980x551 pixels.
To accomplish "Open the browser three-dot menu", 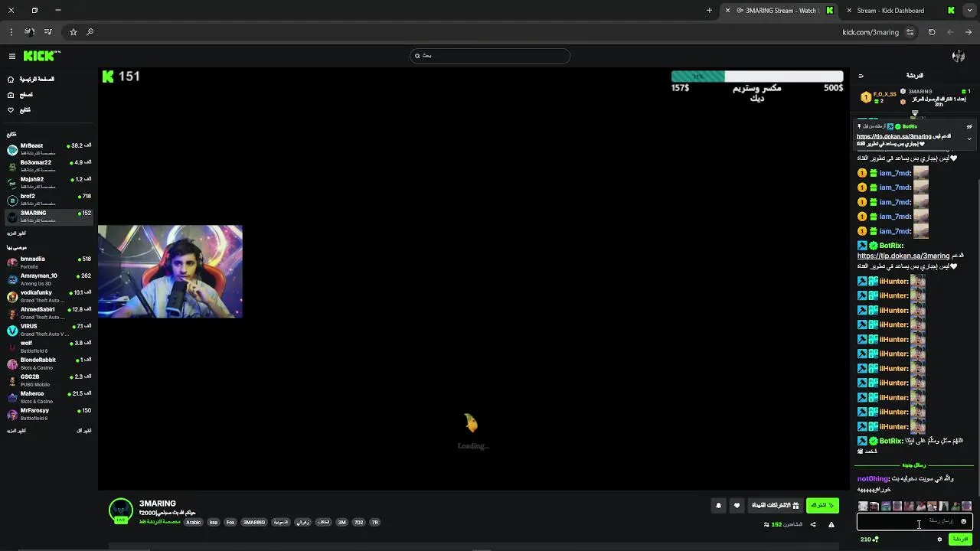I will coord(11,32).
